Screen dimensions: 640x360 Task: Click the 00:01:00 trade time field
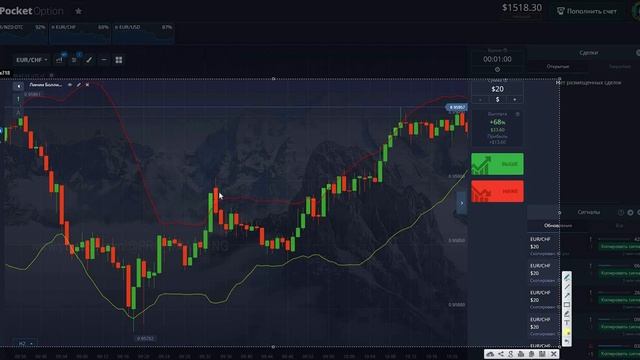(x=497, y=59)
